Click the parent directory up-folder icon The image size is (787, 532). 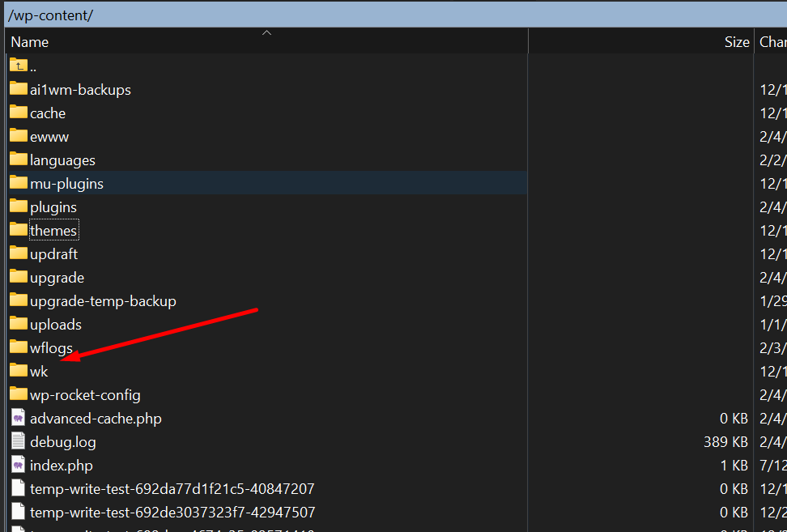click(x=19, y=66)
